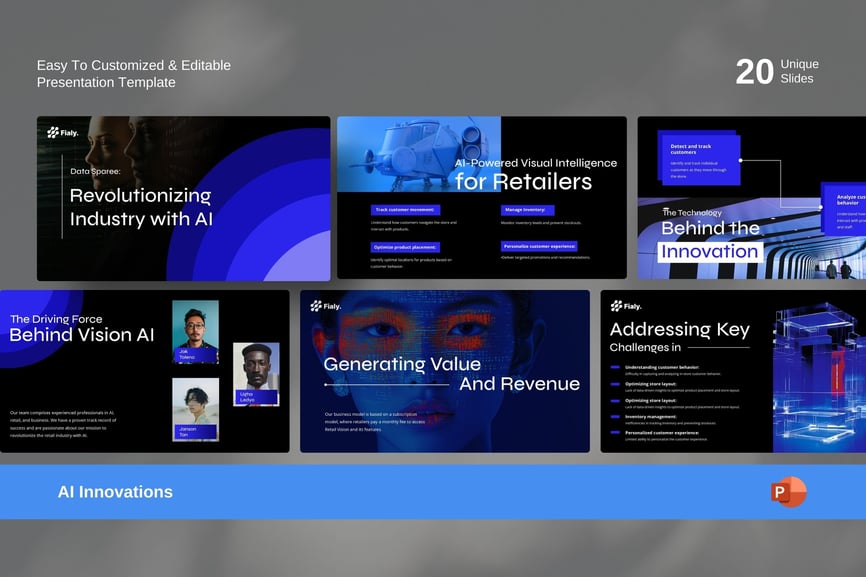
Task: Click the 'AI Innovations' title text
Action: [115, 492]
